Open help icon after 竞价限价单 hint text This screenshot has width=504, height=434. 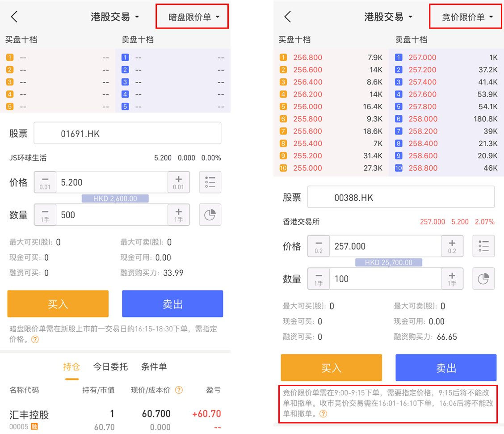click(x=323, y=414)
